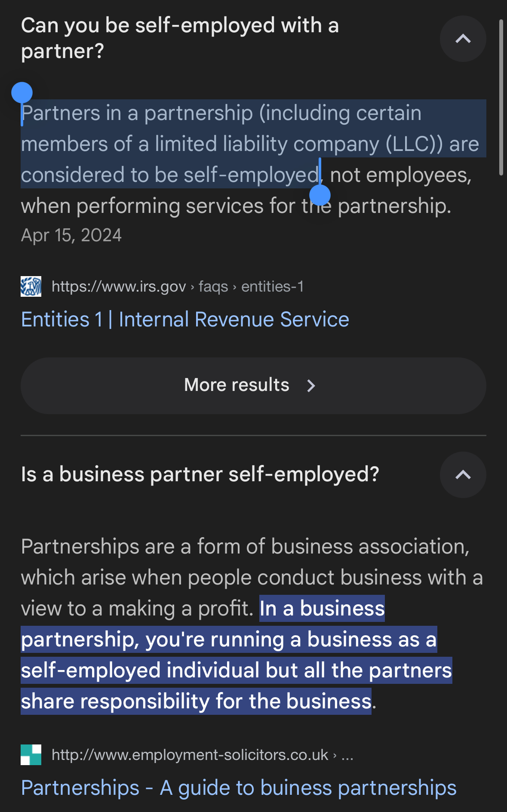507x812 pixels.
Task: Click the arrow beside More results
Action: pyautogui.click(x=311, y=386)
